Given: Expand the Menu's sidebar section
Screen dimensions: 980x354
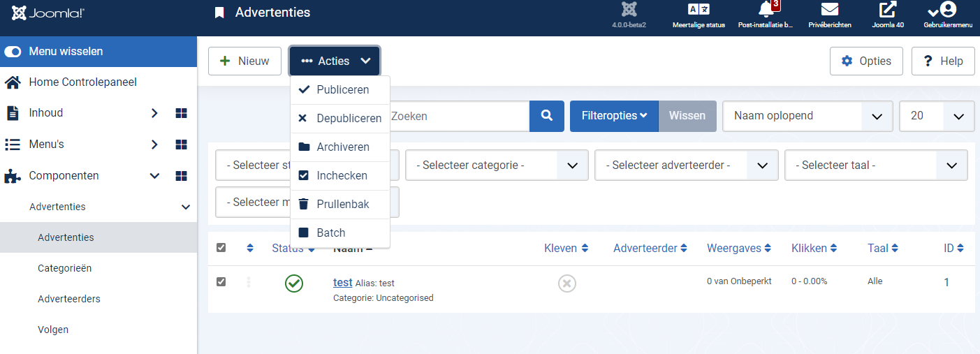Looking at the screenshot, I should pos(154,145).
